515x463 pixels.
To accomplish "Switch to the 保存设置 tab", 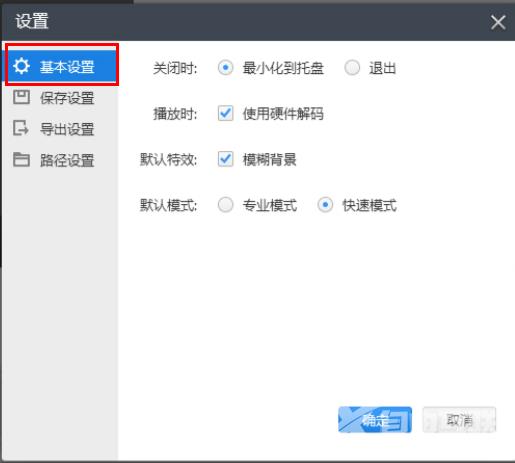I will pos(60,98).
